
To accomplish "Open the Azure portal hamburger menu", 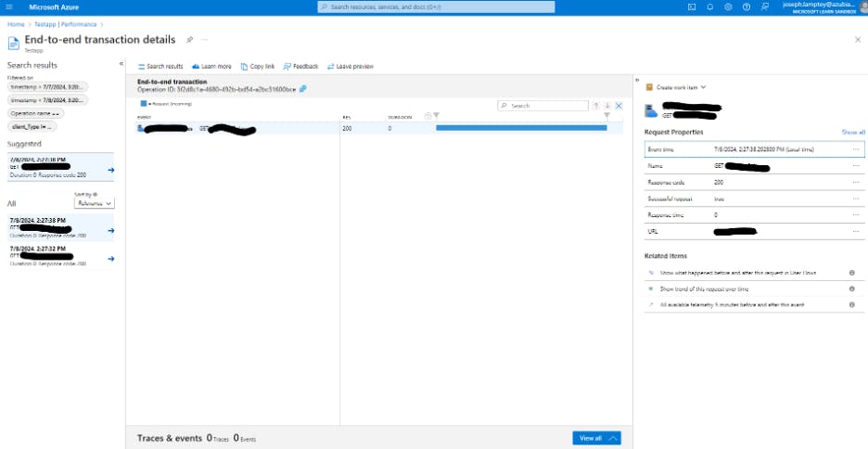I will (9, 7).
